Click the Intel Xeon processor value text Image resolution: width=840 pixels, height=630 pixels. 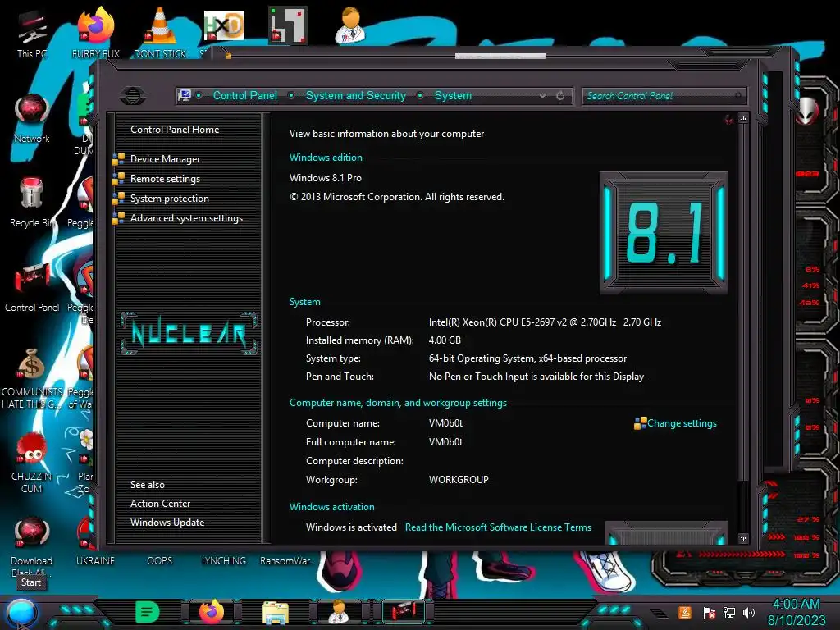coord(545,322)
